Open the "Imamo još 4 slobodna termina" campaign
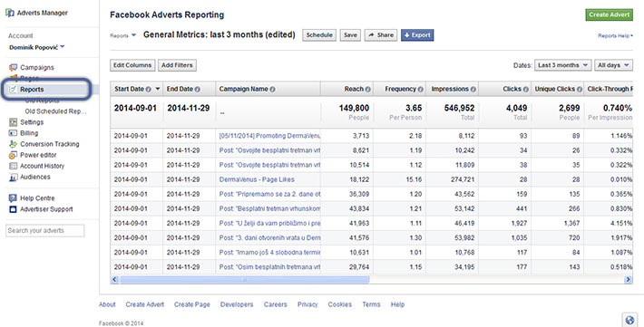This screenshot has height=327, width=644. click(x=269, y=253)
